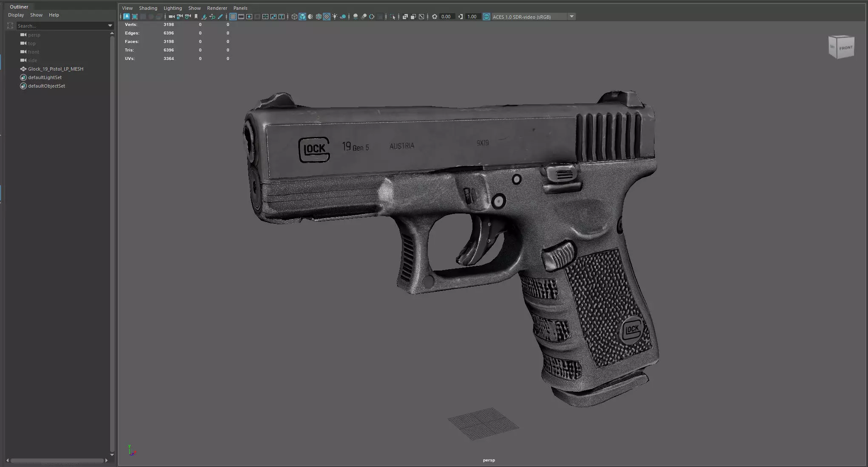Toggle the Film Gate display

point(241,17)
